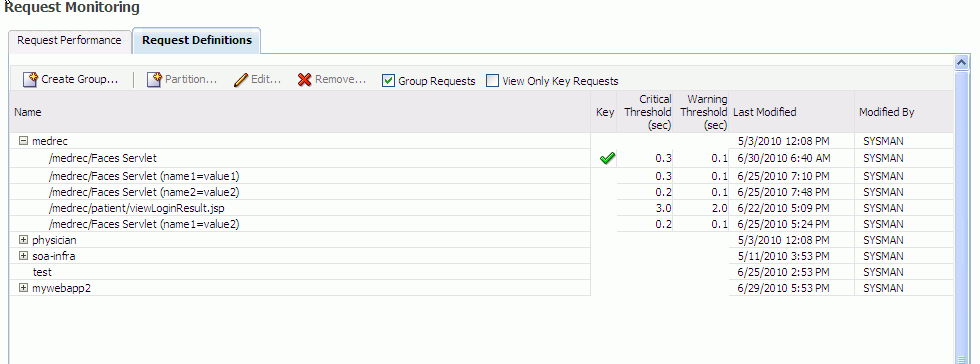Select the mywebapp2 row name
Viewport: 980px width, 364px height.
coord(61,288)
